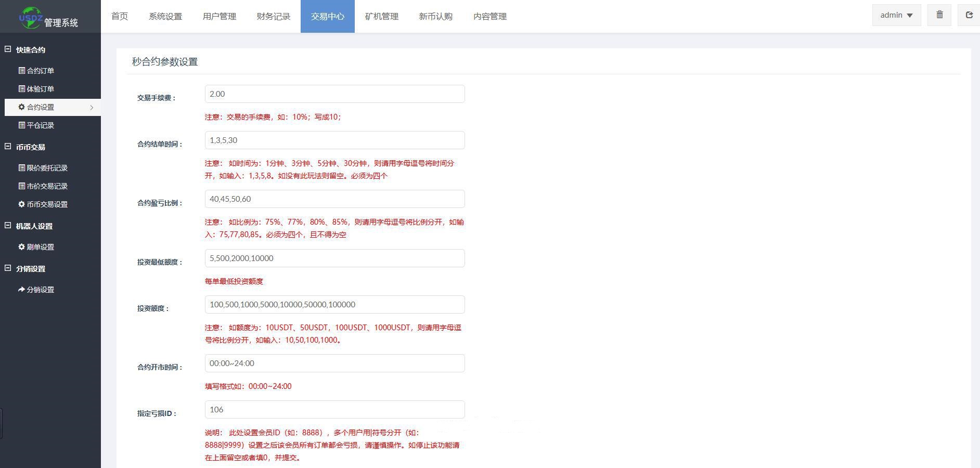Collapse the 机器人设置 sidebar group
Image resolution: width=980 pixels, height=468 pixels.
(8, 226)
